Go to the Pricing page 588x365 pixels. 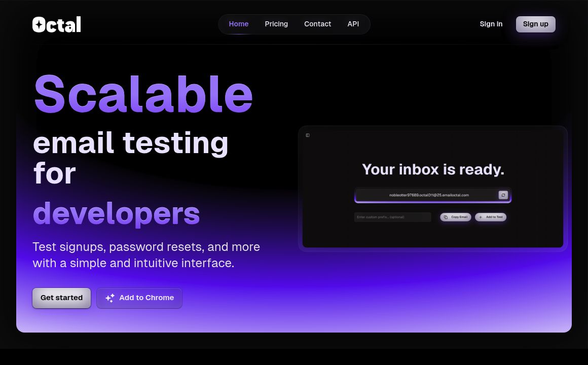click(x=276, y=24)
